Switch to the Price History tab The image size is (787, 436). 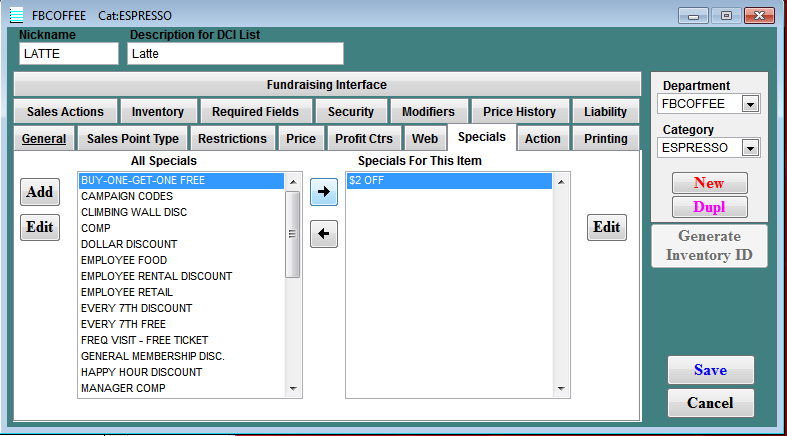tap(519, 111)
